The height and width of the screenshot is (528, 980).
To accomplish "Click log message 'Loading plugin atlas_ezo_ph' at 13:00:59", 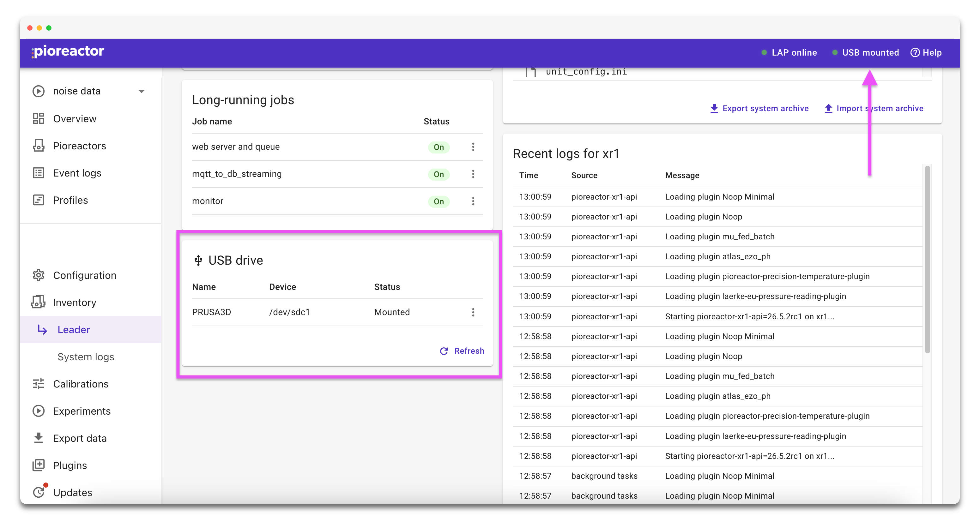I will pyautogui.click(x=717, y=257).
